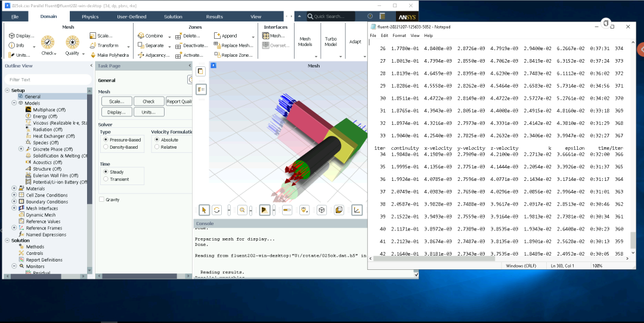Expand the Boundary Conditions node
The height and width of the screenshot is (323, 644).
pyautogui.click(x=14, y=202)
